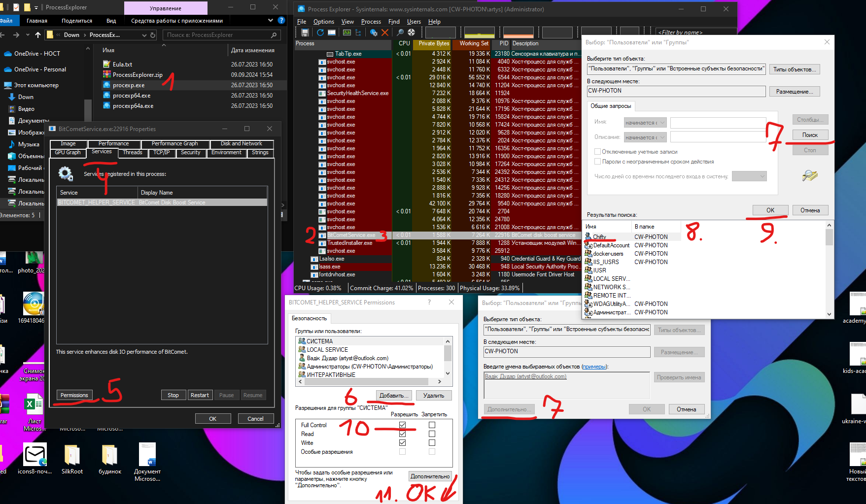Click the Save icon in Process Explorer toolbar
Screen dimensions: 866x504
click(x=305, y=33)
